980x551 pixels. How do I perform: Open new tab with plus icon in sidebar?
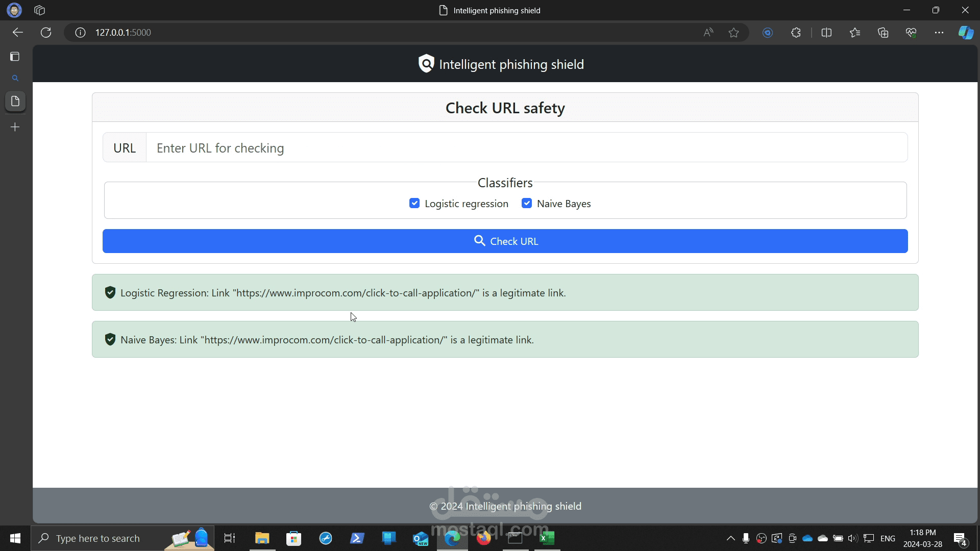pyautogui.click(x=15, y=127)
